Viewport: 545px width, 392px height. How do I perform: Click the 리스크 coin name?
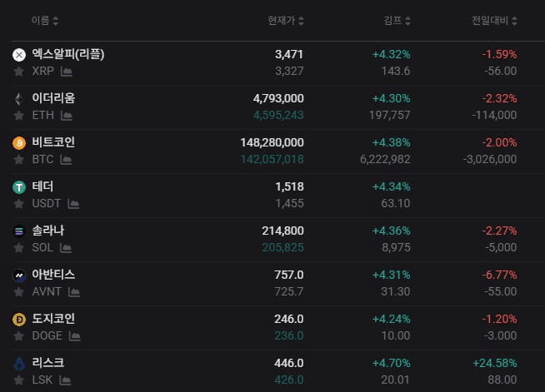click(48, 363)
